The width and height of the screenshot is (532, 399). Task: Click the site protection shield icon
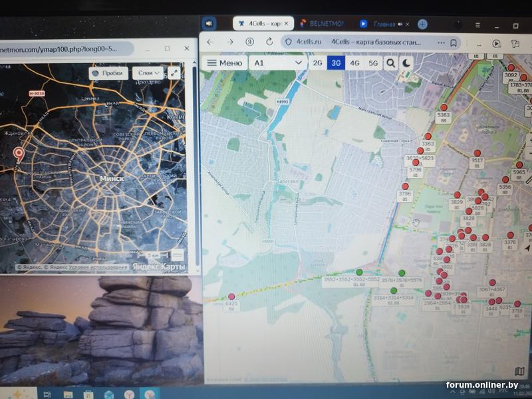[289, 42]
